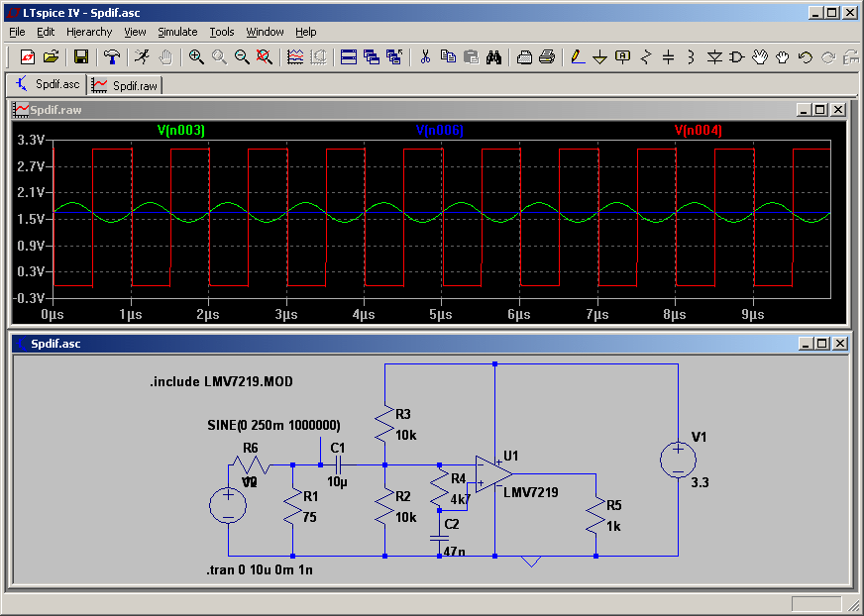Create a new schematic from the toolbar
Image resolution: width=864 pixels, height=616 pixels.
[x=28, y=56]
